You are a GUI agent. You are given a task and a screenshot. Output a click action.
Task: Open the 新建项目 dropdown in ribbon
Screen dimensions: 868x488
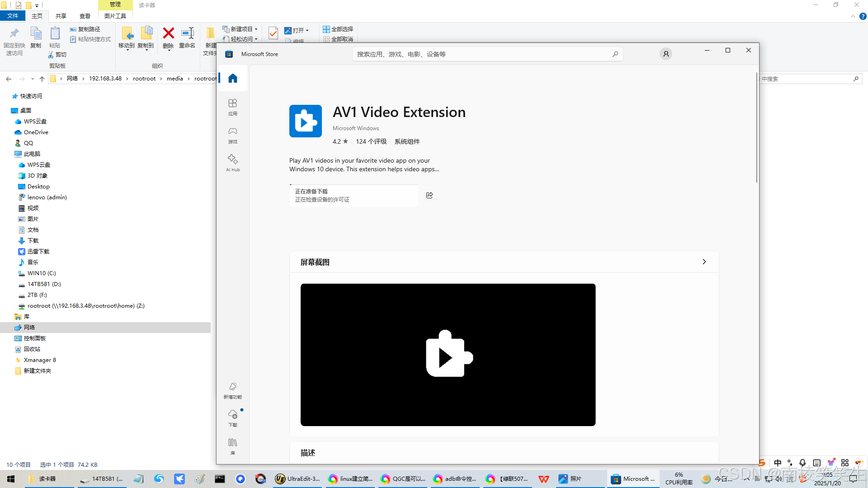coord(242,29)
